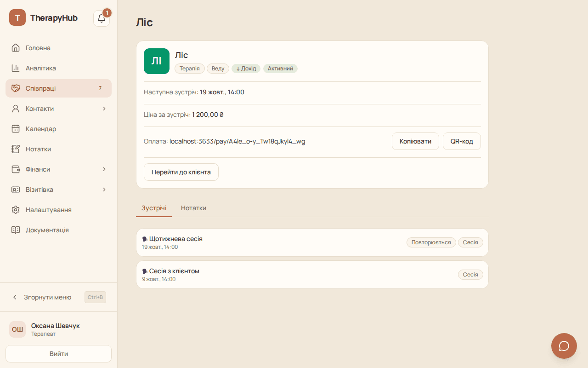
Task: Click the Візитівка card icon
Action: (x=16, y=190)
